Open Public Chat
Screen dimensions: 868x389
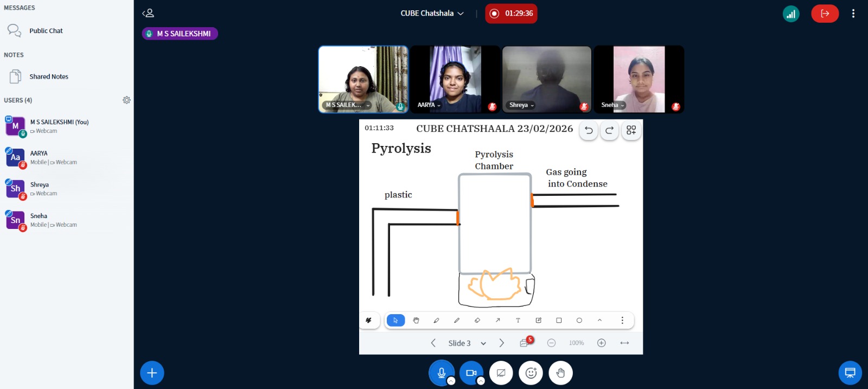pos(46,31)
